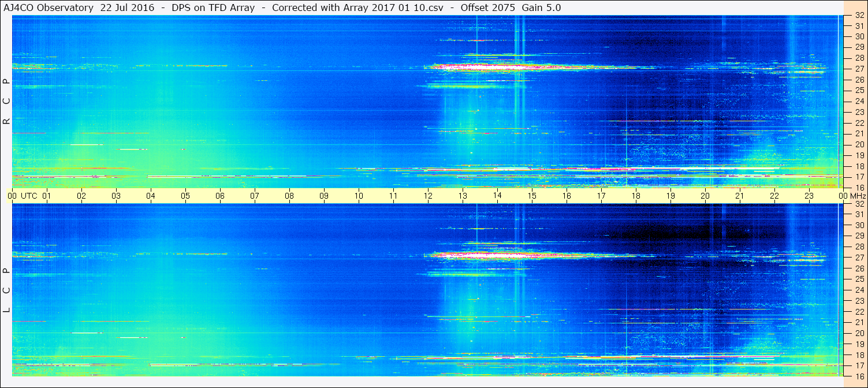868x388 pixels.
Task: Choose the 15 hour marker on time axis
Action: 532,196
